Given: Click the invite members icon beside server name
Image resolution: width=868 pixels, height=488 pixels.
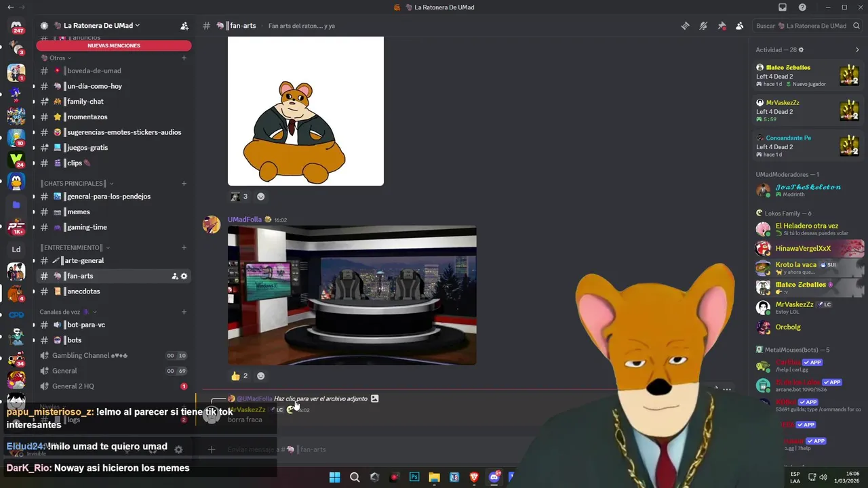Looking at the screenshot, I should tap(184, 26).
